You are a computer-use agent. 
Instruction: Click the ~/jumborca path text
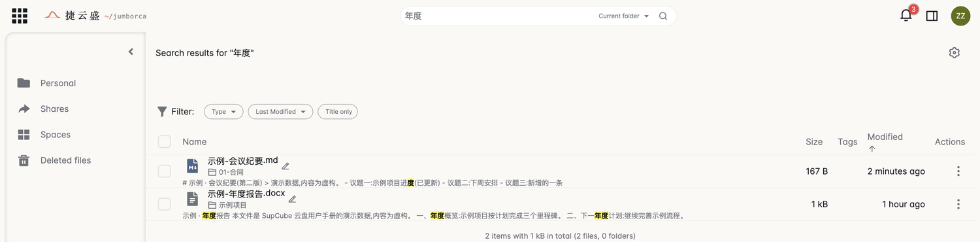point(125,17)
